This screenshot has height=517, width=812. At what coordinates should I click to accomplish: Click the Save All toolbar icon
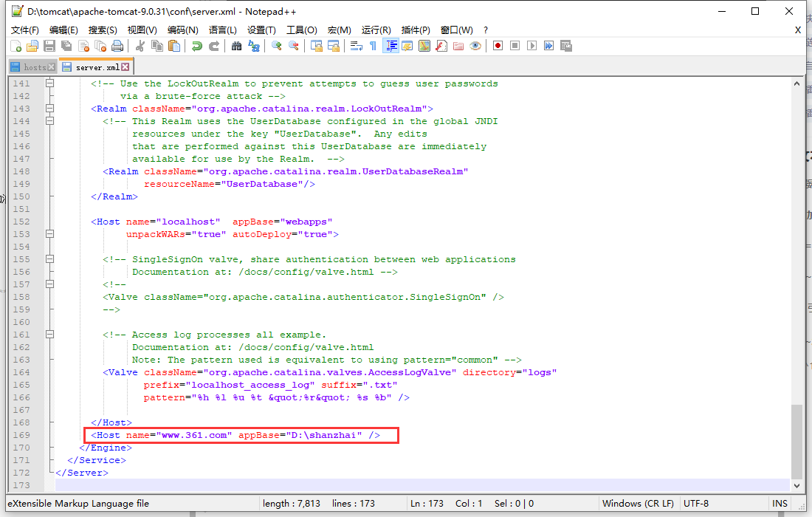pos(66,45)
